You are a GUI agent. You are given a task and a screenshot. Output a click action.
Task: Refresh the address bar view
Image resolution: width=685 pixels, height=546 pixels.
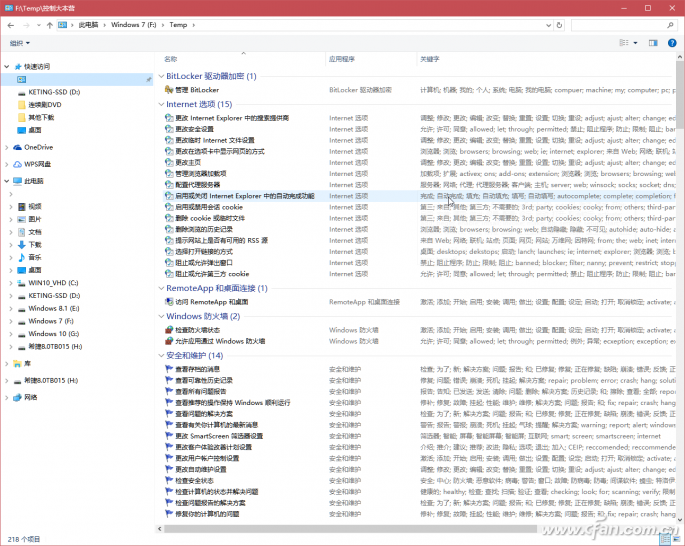(559, 25)
